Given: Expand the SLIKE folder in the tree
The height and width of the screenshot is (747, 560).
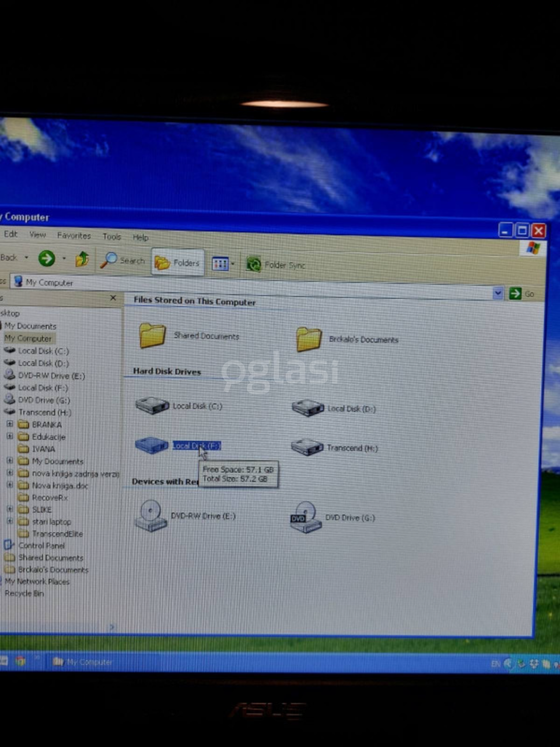Looking at the screenshot, I should click(x=10, y=509).
